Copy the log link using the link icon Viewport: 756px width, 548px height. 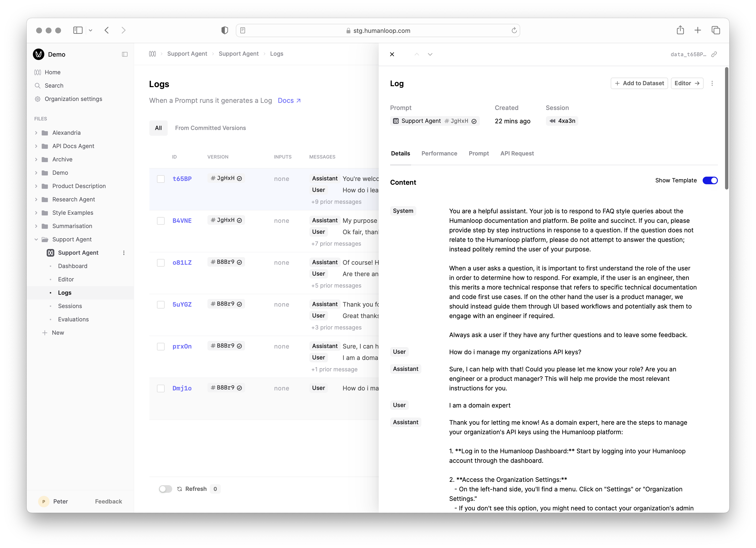tap(714, 54)
